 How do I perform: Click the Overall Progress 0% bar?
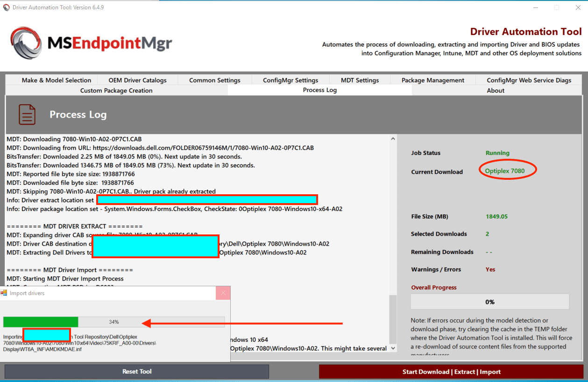tap(490, 302)
